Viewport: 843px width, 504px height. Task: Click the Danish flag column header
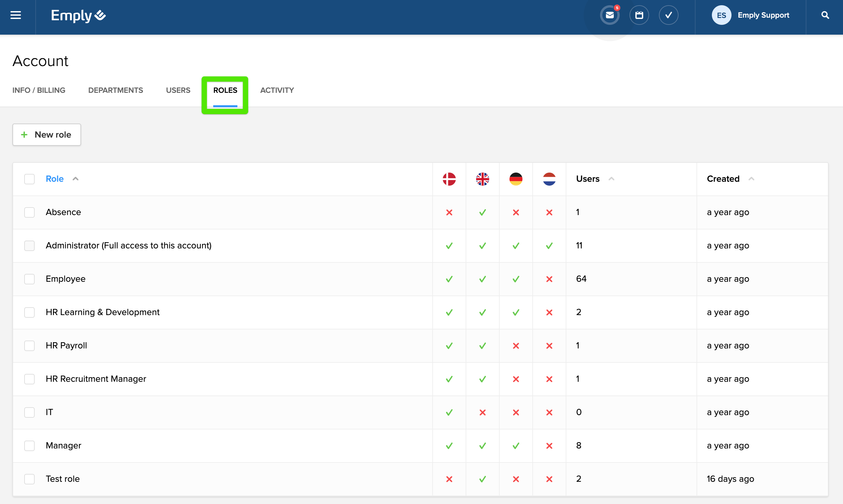click(x=449, y=179)
